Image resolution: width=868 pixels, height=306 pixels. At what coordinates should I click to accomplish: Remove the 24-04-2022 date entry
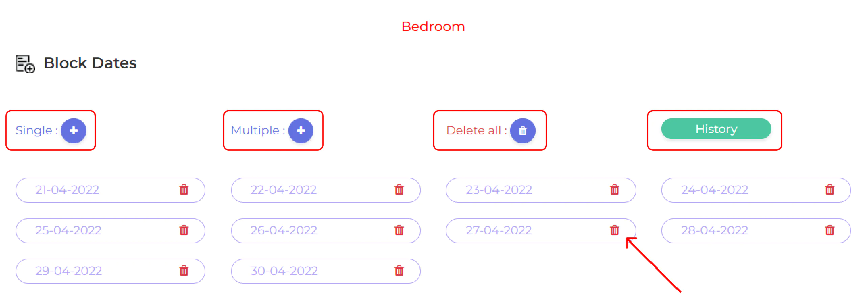click(x=829, y=190)
